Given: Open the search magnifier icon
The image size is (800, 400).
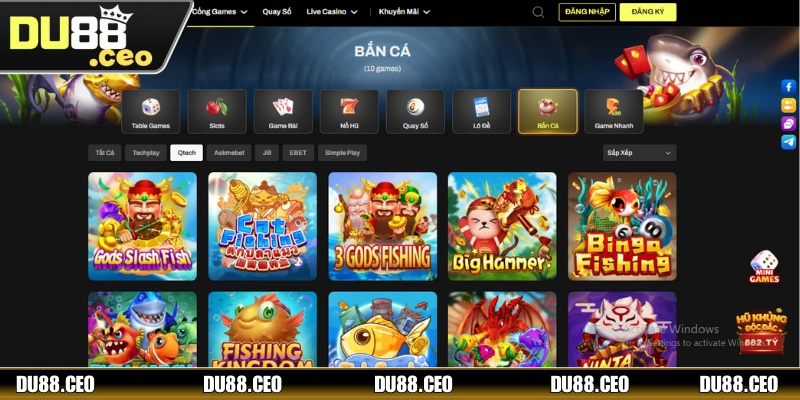Looking at the screenshot, I should [x=538, y=12].
